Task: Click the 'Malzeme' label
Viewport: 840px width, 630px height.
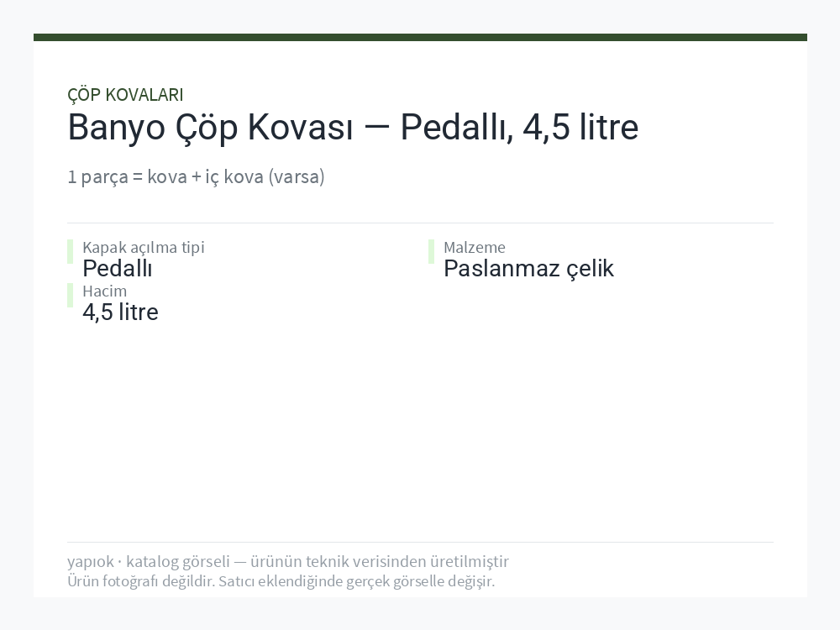Action: 475,248
